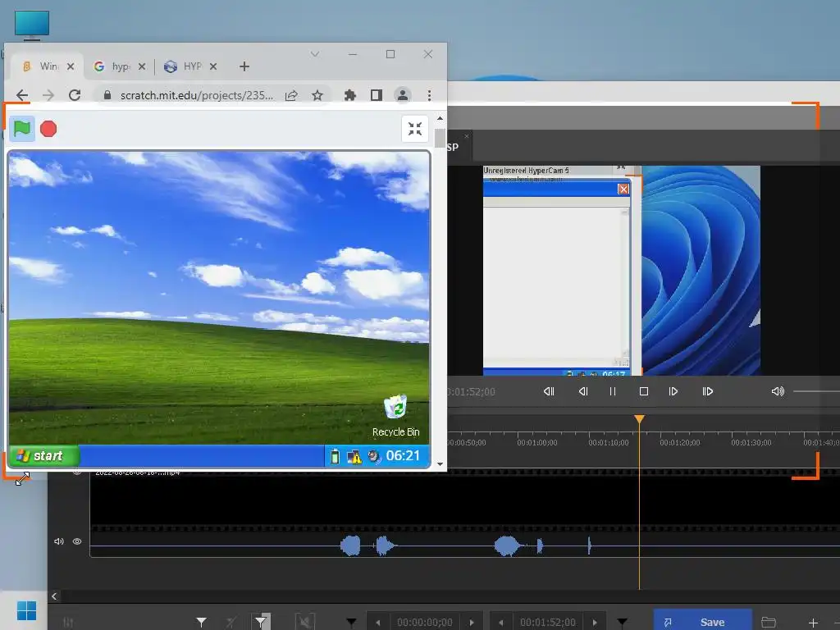Click Chrome page scrollbar up arrow
The width and height of the screenshot is (840, 630).
click(x=440, y=118)
